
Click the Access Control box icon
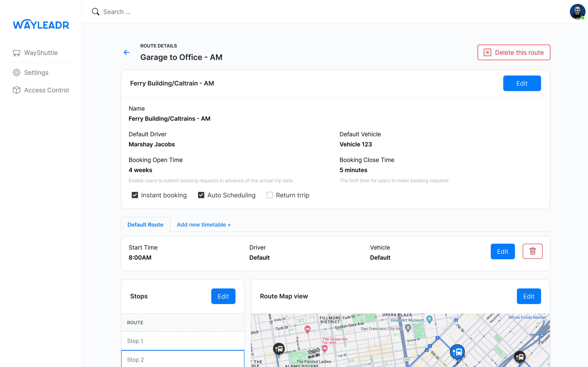[x=17, y=90]
